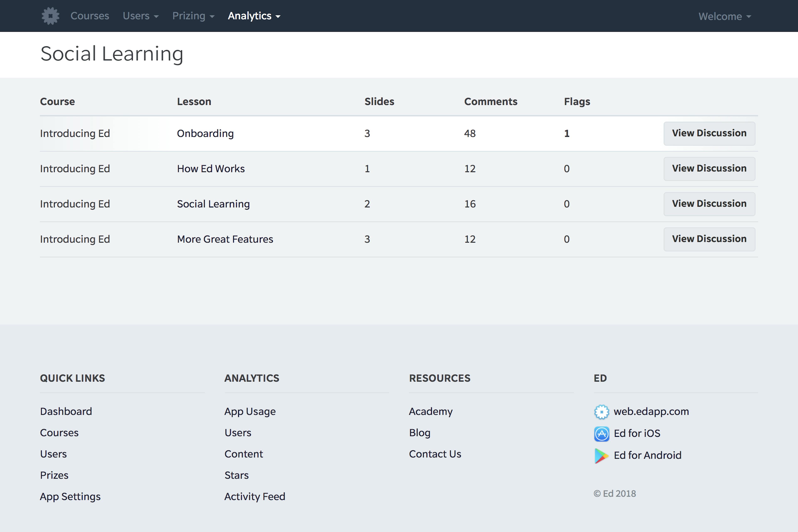Click the Lesson column header
This screenshot has height=532, width=798.
(x=194, y=101)
